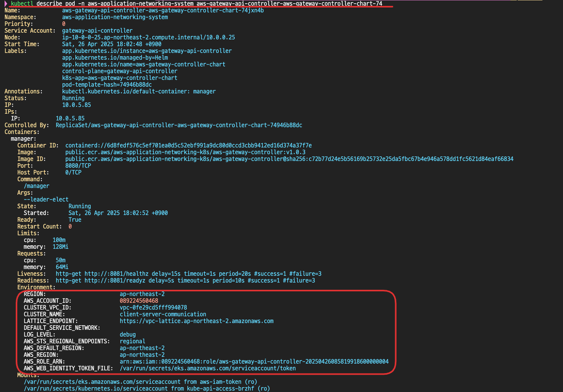
Task: Click the DEFAULT_SERVICE_NETWORK variable name
Action: [x=62, y=328]
